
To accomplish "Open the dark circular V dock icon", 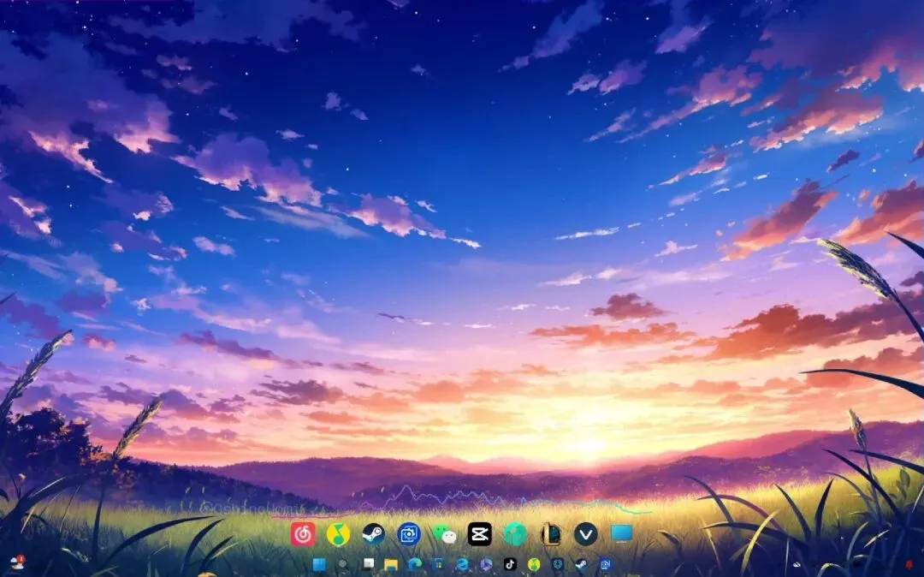I will pos(586,534).
